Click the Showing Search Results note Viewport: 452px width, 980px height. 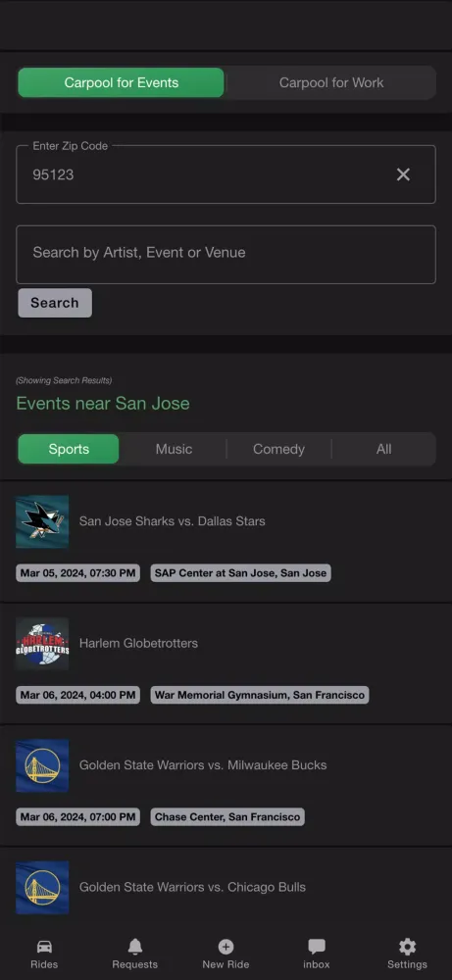(x=64, y=380)
